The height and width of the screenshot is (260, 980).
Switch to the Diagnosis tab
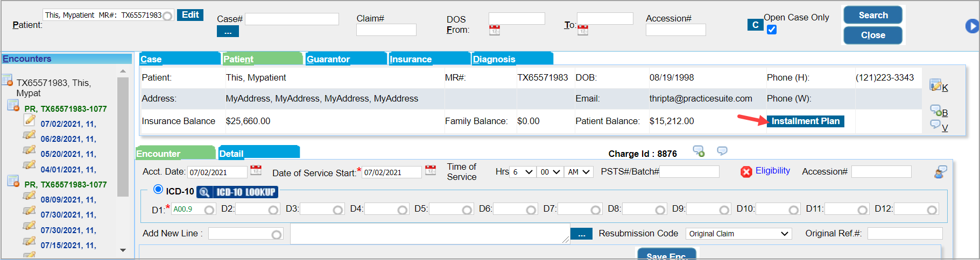pyautogui.click(x=512, y=59)
